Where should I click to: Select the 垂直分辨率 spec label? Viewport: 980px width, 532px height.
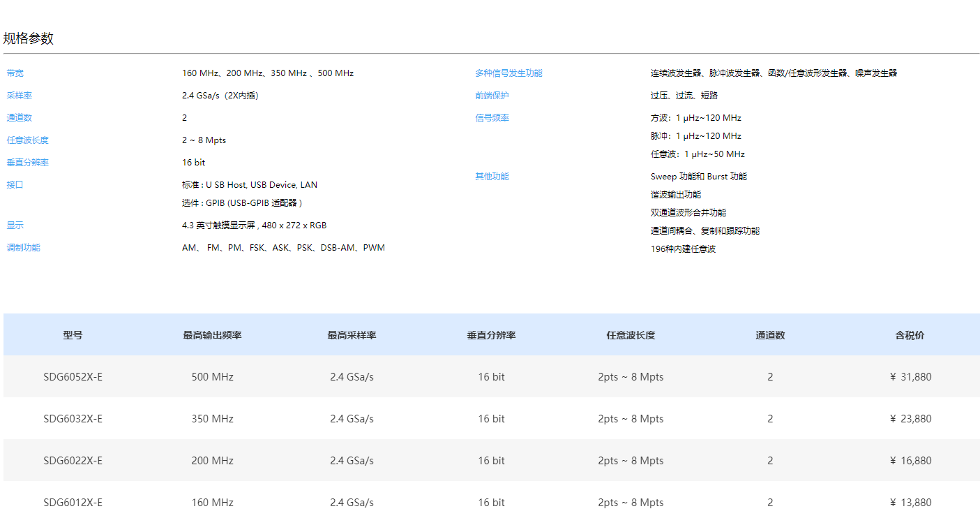tap(27, 163)
